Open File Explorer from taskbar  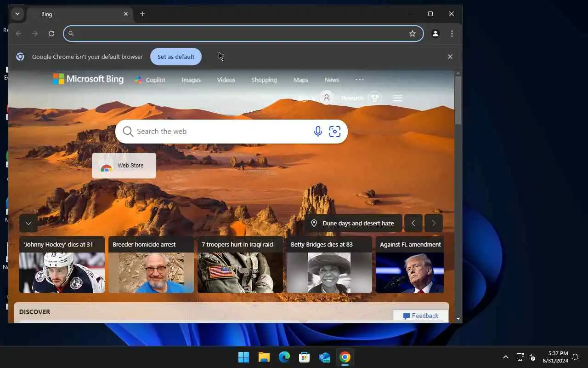pos(264,357)
